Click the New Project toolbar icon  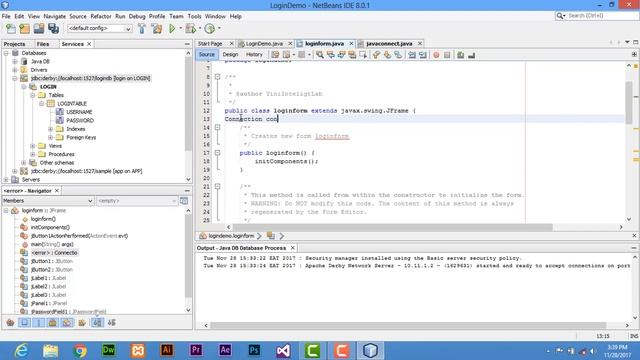point(24,29)
